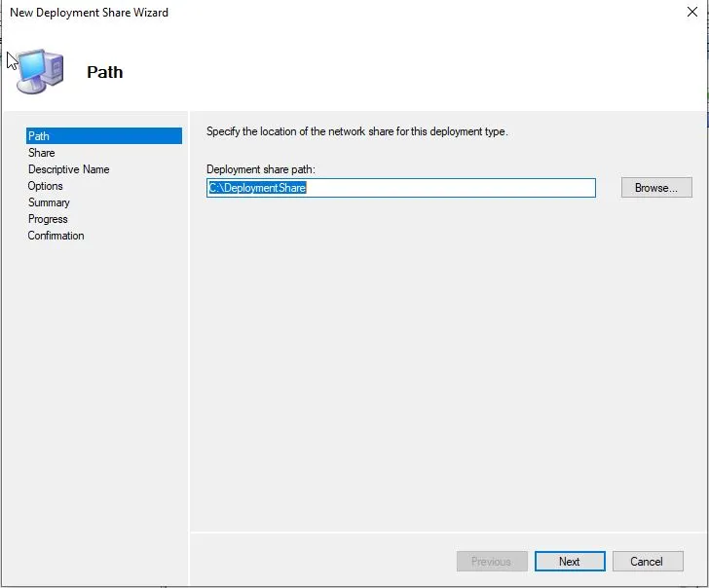
Task: Close the New Deployment Share Wizard window
Action: click(692, 13)
